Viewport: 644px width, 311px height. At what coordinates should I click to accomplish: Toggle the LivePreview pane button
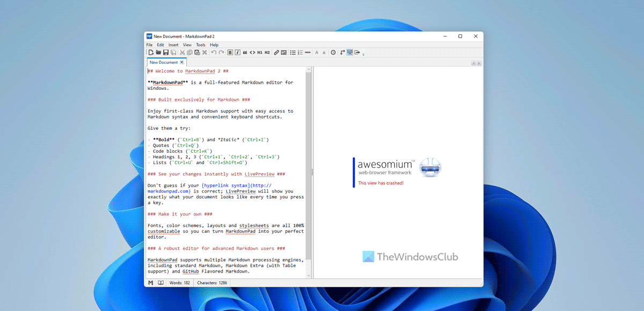[350, 53]
